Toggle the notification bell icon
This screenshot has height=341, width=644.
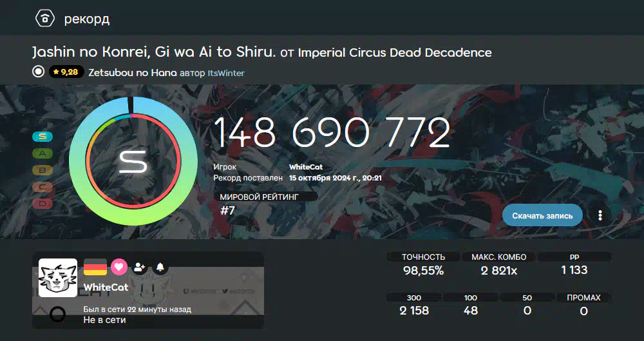(x=160, y=267)
